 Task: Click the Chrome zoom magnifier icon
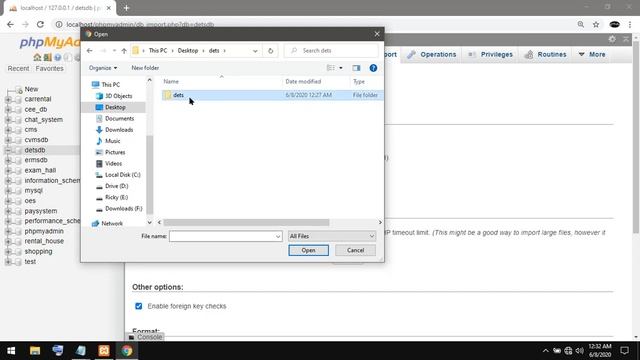point(580,24)
